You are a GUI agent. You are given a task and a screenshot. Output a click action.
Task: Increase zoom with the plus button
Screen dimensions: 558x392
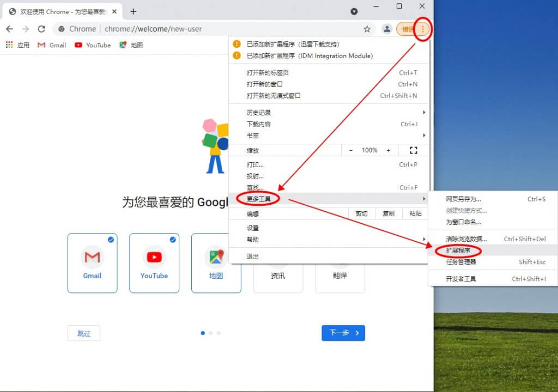pyautogui.click(x=388, y=150)
